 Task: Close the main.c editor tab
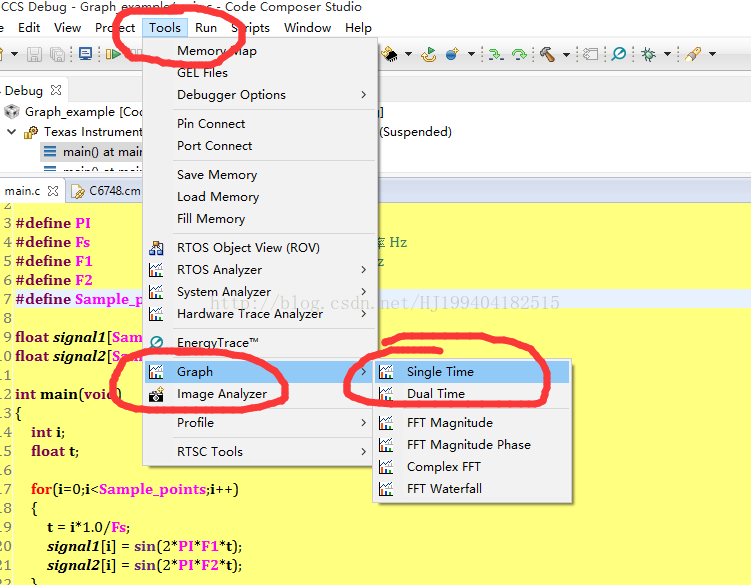pyautogui.click(x=53, y=191)
